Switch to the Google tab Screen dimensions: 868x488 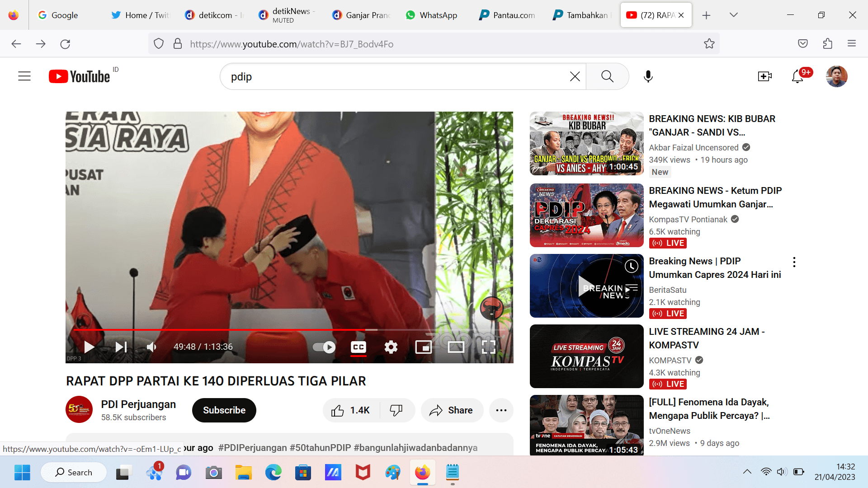coord(66,15)
